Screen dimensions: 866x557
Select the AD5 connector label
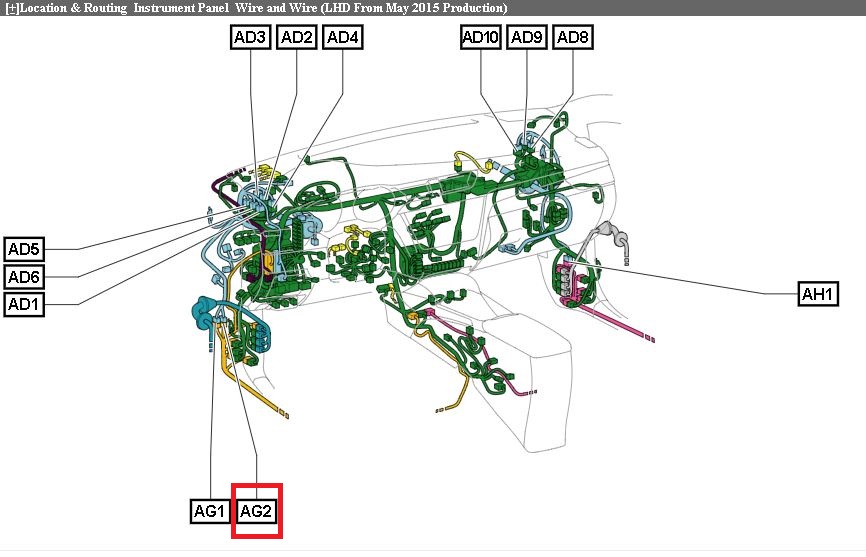tap(24, 249)
